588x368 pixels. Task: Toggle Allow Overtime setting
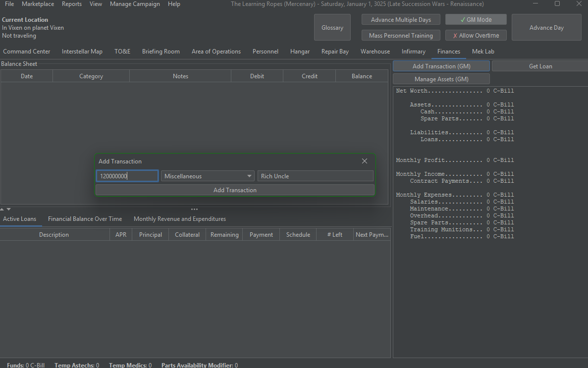coord(476,36)
